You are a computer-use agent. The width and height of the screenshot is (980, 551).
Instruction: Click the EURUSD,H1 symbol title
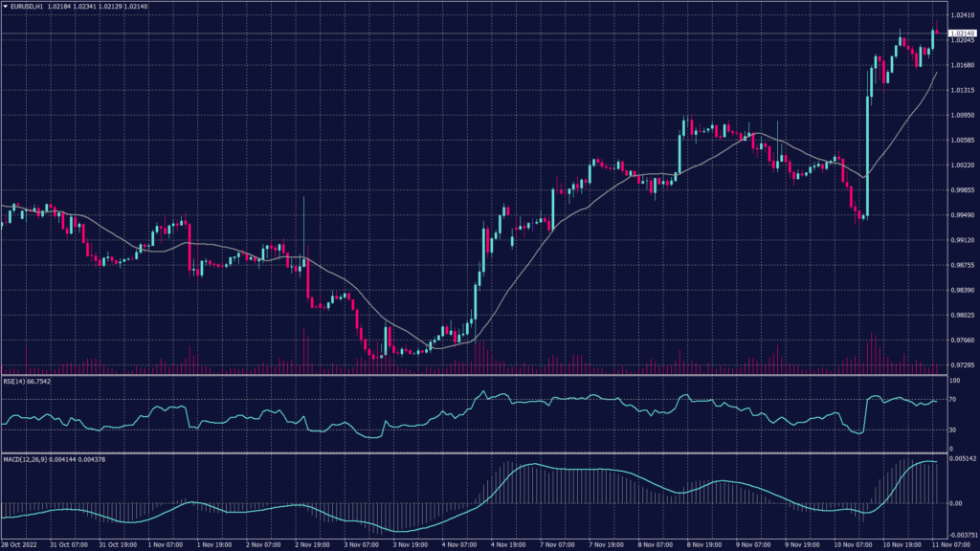tap(27, 7)
